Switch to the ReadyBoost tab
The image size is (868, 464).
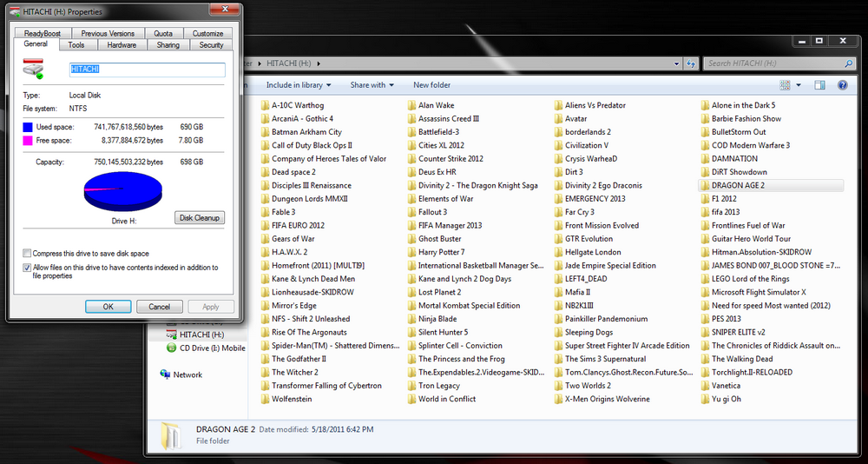pos(43,33)
